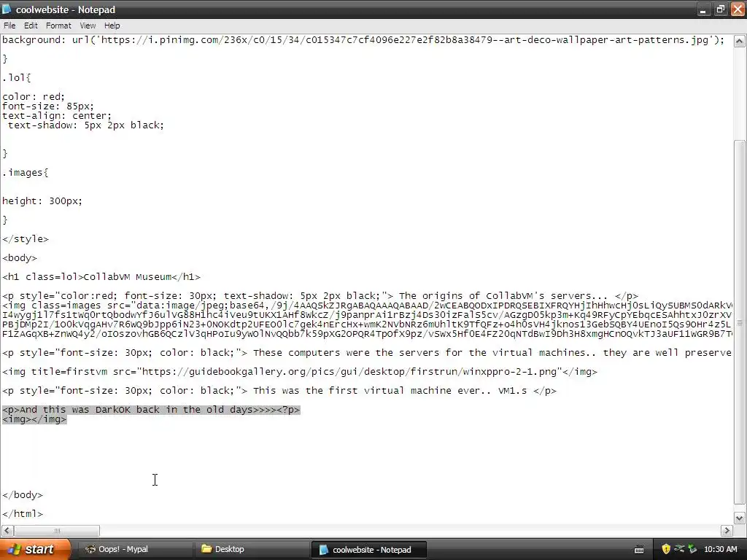Place cursor in the background: url line
This screenshot has height=560, width=747.
click(x=363, y=40)
